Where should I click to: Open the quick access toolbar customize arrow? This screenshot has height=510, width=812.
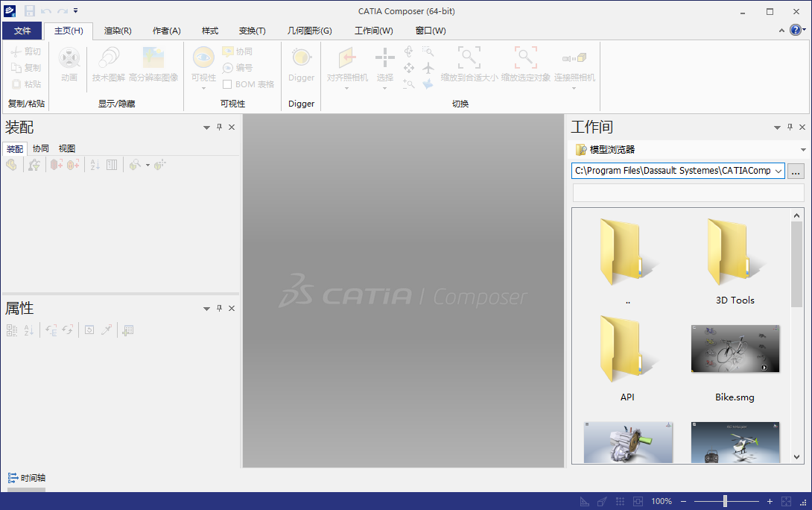(x=75, y=10)
